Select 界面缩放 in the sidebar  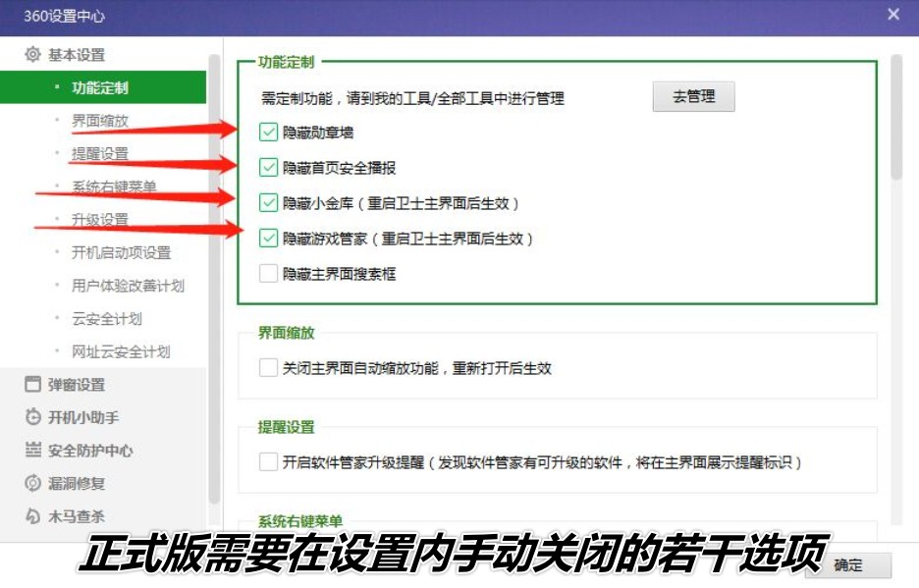100,121
